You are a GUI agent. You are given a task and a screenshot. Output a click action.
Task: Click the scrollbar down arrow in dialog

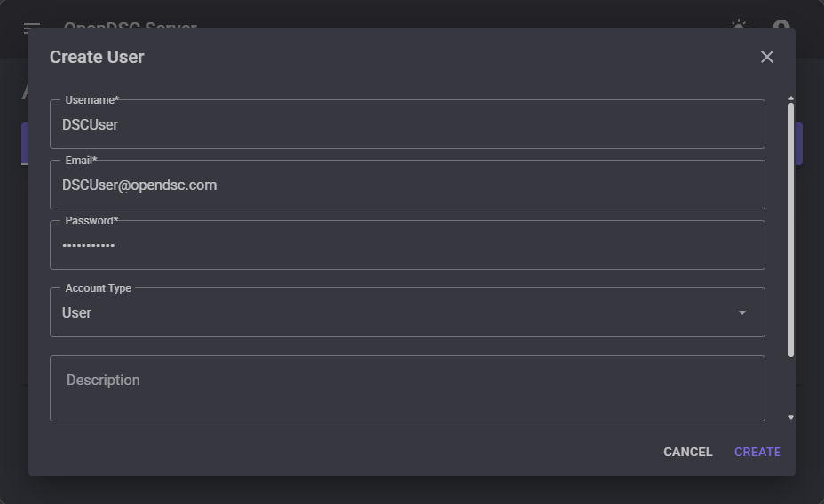[x=791, y=418]
